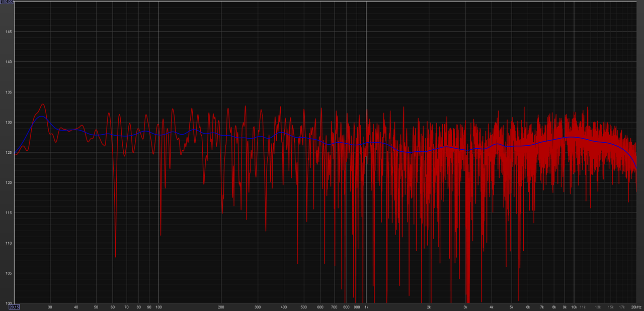Click the 30 frequency axis label
Screen dimensions: 644x311
[50, 307]
